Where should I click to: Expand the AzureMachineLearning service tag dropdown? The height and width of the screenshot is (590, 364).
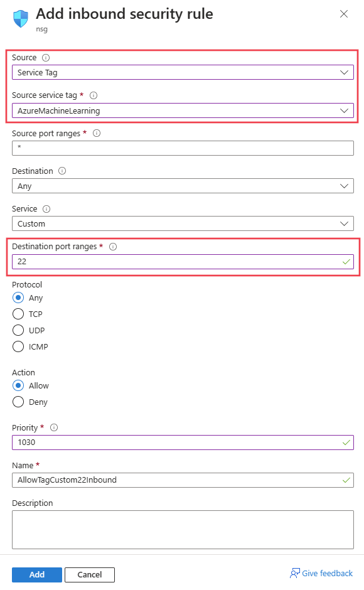coord(183,110)
